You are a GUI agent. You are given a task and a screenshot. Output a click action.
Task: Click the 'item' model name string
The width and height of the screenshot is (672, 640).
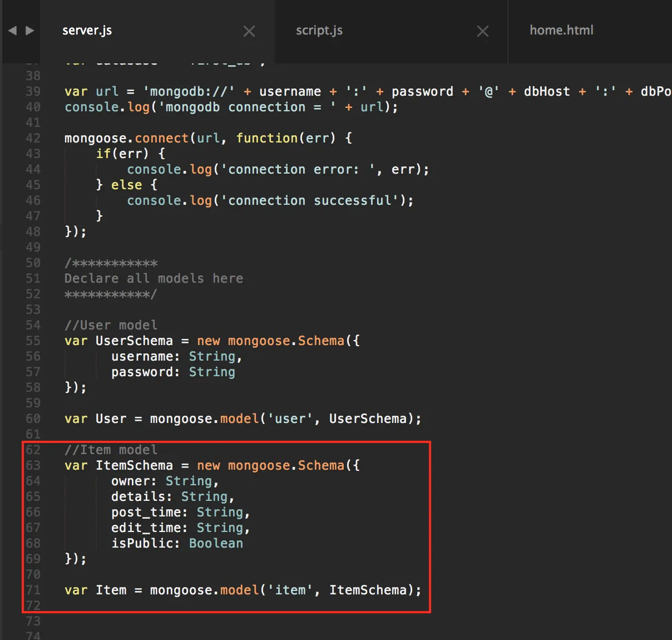(x=290, y=590)
